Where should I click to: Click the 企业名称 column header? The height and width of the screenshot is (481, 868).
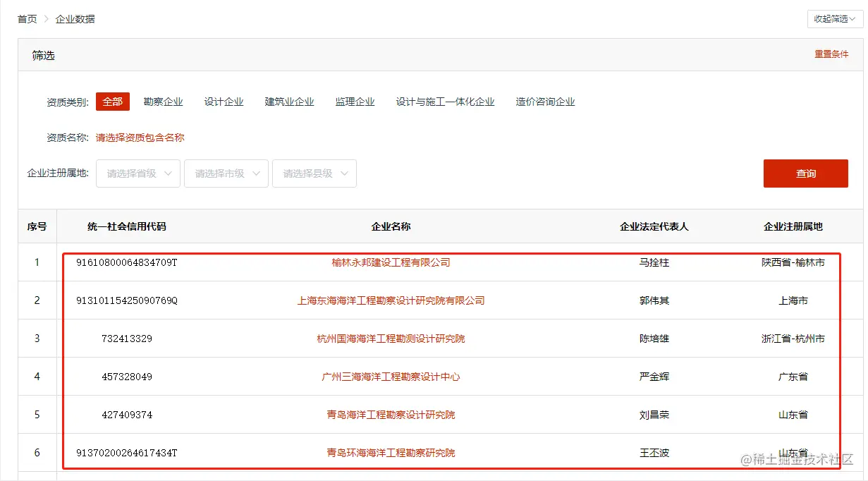(x=391, y=226)
